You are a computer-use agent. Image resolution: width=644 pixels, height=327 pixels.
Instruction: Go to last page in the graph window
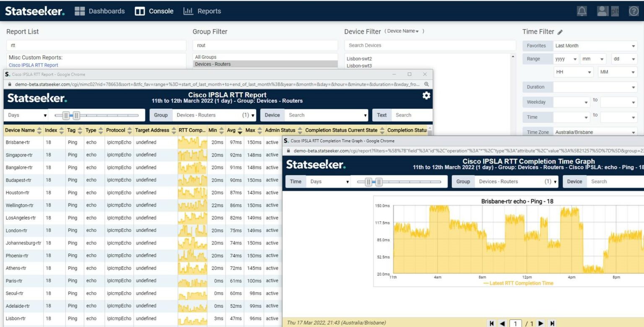tap(553, 323)
